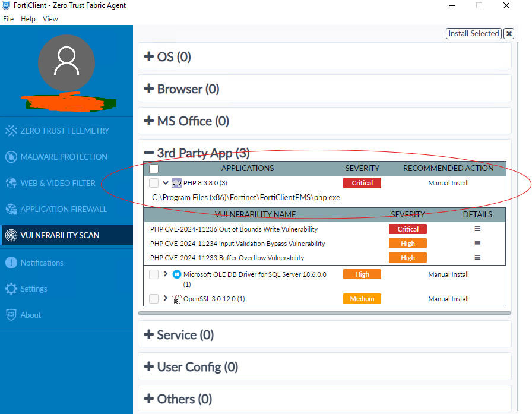Click the Notifications exclamation icon

11,263
